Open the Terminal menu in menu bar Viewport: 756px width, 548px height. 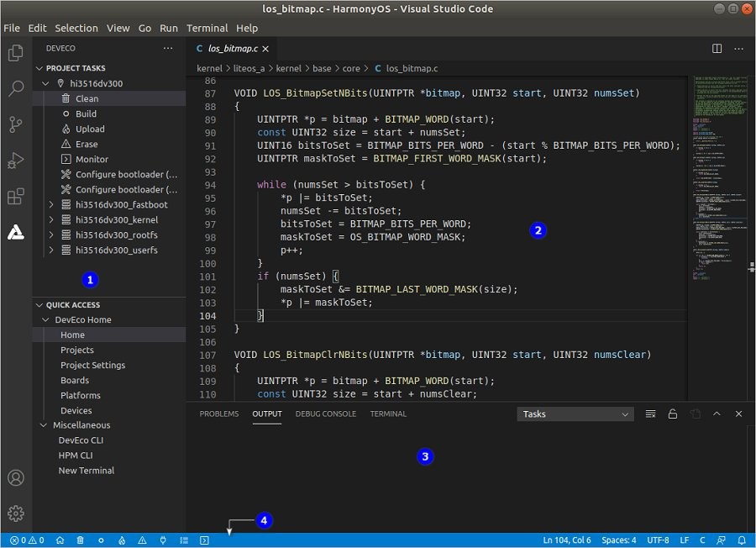click(207, 28)
